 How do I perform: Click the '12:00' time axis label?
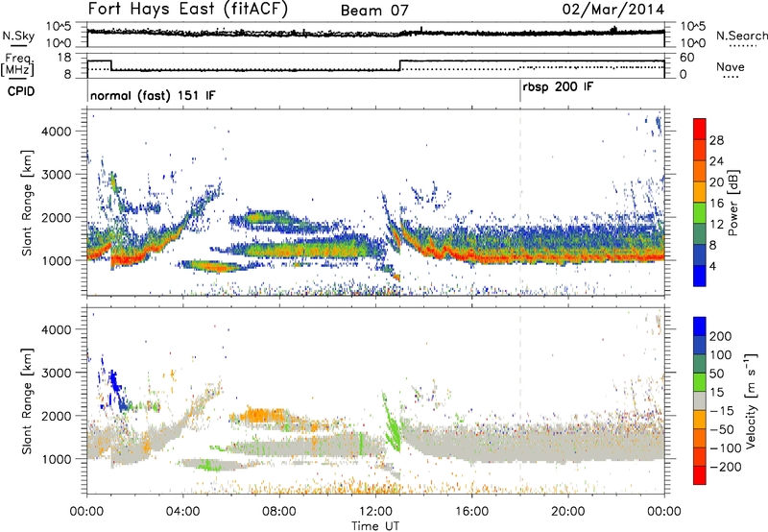pyautogui.click(x=375, y=512)
